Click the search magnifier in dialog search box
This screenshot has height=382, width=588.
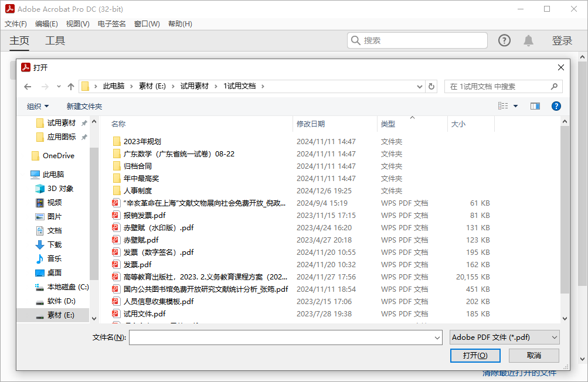point(554,87)
